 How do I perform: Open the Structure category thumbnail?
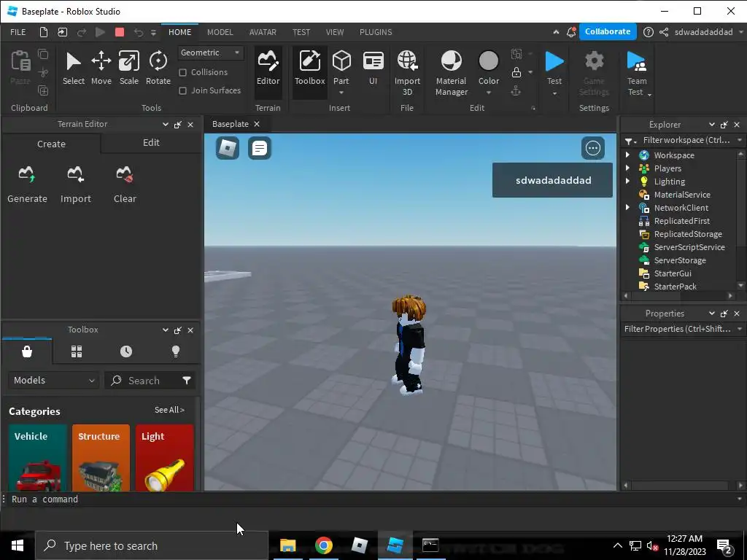[x=101, y=458]
